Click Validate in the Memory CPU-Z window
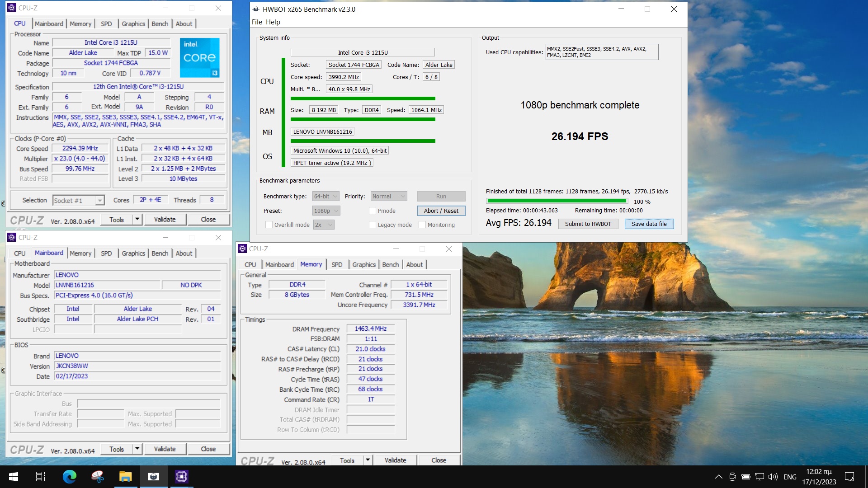Viewport: 868px width, 488px height. [x=395, y=460]
